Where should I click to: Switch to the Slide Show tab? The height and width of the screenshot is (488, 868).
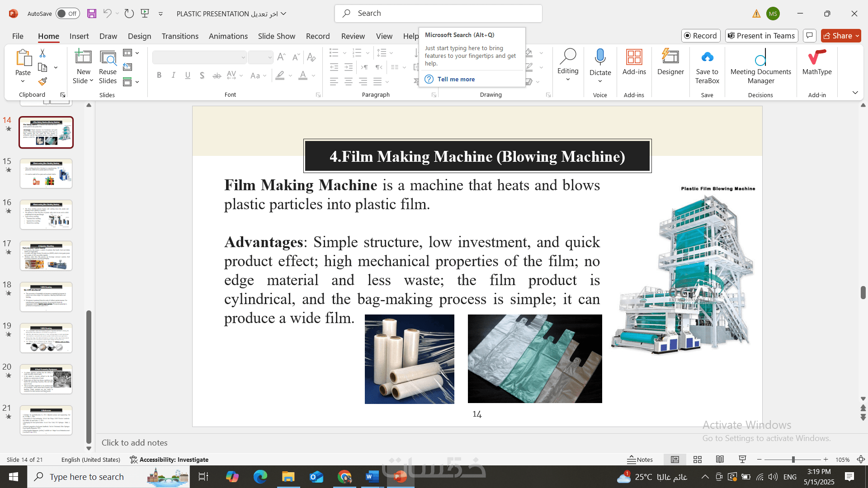click(x=276, y=36)
